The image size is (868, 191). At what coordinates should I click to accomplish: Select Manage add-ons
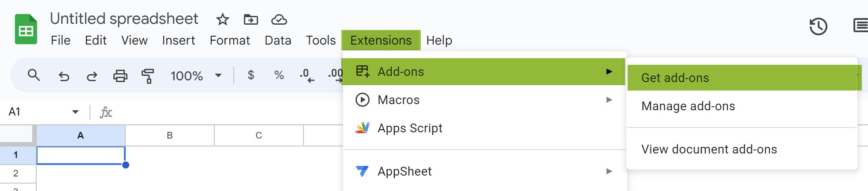click(x=688, y=106)
